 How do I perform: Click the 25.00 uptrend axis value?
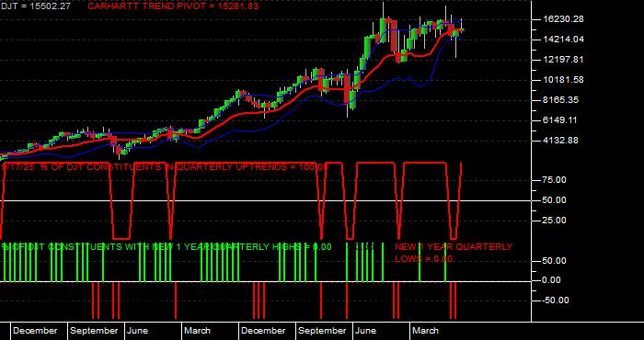pos(555,221)
